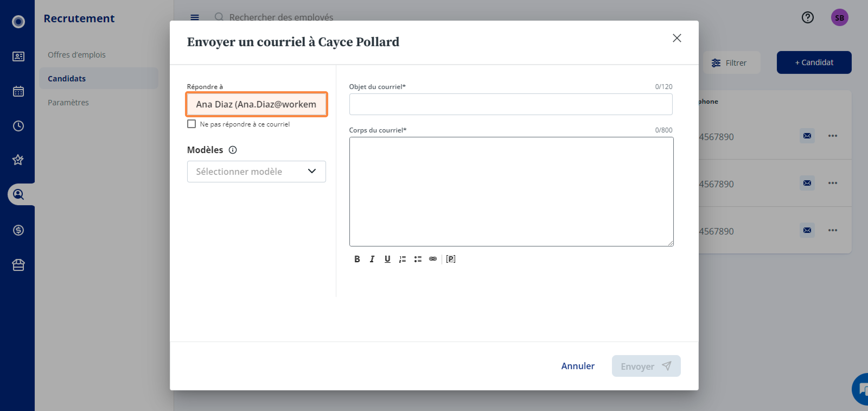Grab the resize handle of email body

click(x=670, y=243)
